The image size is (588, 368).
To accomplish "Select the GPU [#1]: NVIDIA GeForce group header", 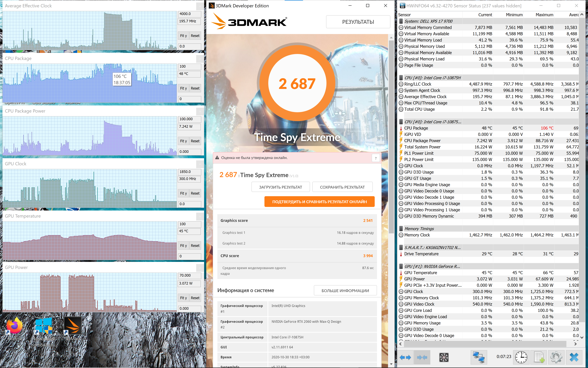I will coord(488,266).
